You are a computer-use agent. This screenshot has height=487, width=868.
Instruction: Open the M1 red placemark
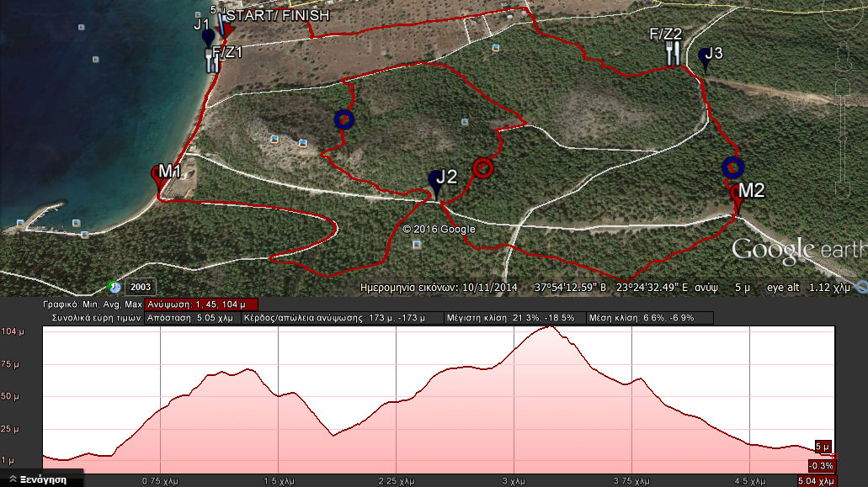click(x=157, y=175)
